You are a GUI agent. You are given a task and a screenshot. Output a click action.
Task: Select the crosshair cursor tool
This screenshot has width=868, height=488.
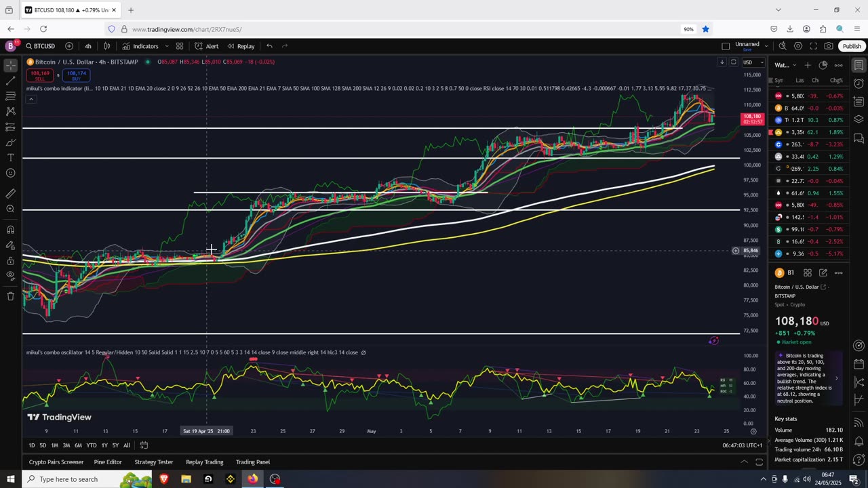pos(10,66)
